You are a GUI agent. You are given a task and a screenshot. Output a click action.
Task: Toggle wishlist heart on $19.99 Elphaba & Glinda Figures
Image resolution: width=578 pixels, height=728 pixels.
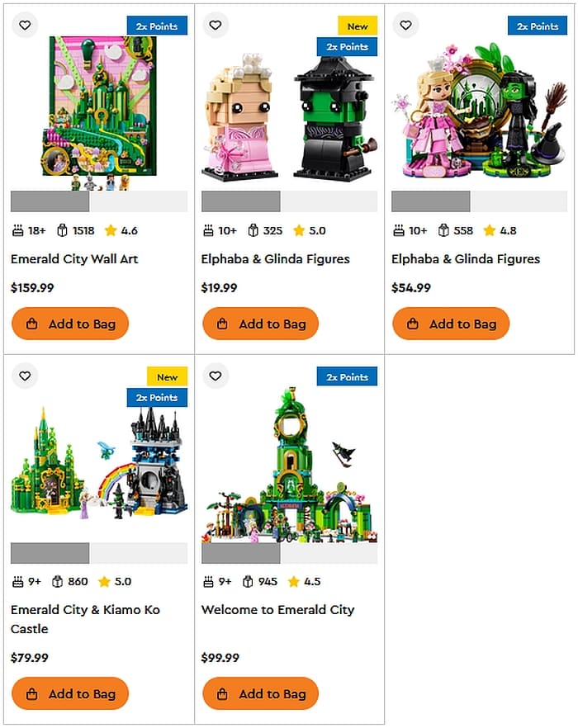(216, 25)
